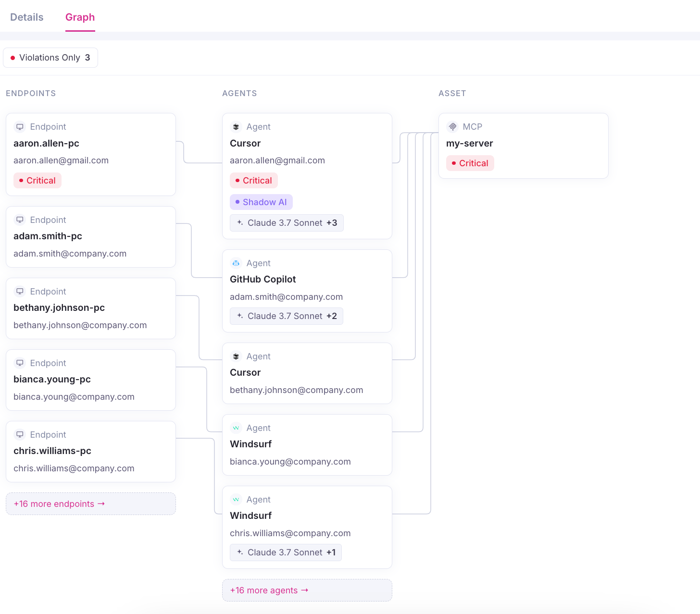Click the bethany.johnson-pc endpoint monitor icon

(20, 292)
